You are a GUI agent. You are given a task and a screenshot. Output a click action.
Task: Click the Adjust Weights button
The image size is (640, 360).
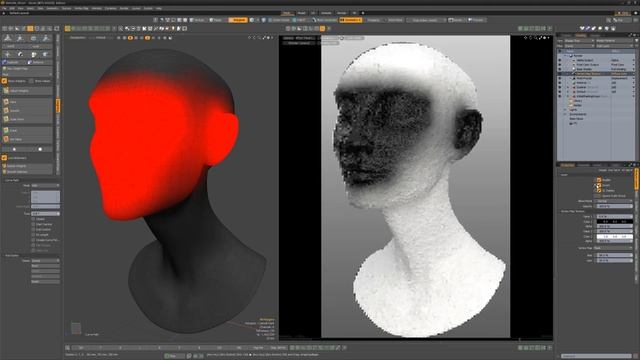tap(27, 91)
